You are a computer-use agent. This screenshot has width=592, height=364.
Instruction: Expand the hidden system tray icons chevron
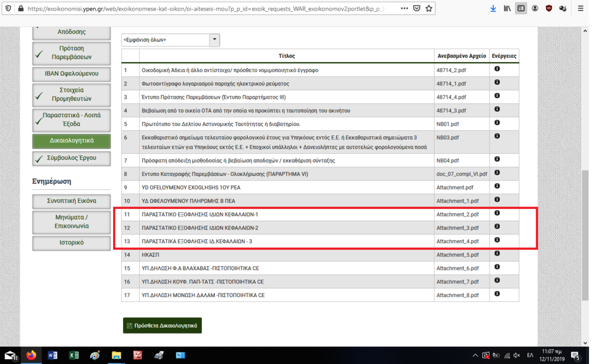point(475,355)
